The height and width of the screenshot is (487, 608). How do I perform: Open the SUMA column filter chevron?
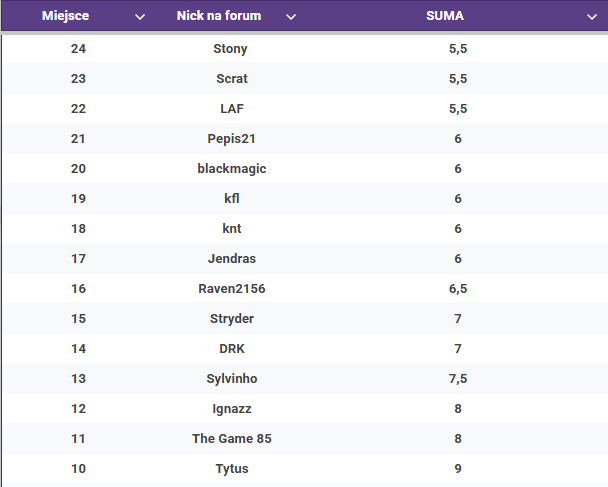[592, 17]
